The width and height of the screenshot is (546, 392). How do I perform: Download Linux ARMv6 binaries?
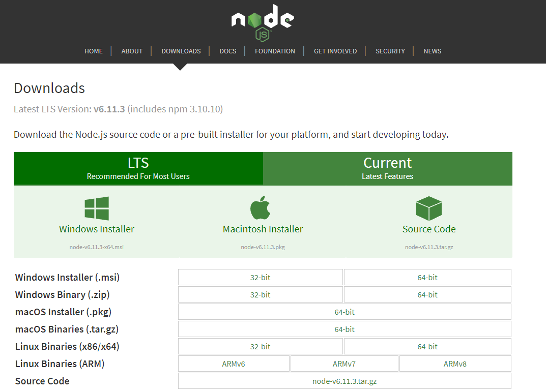coord(234,364)
